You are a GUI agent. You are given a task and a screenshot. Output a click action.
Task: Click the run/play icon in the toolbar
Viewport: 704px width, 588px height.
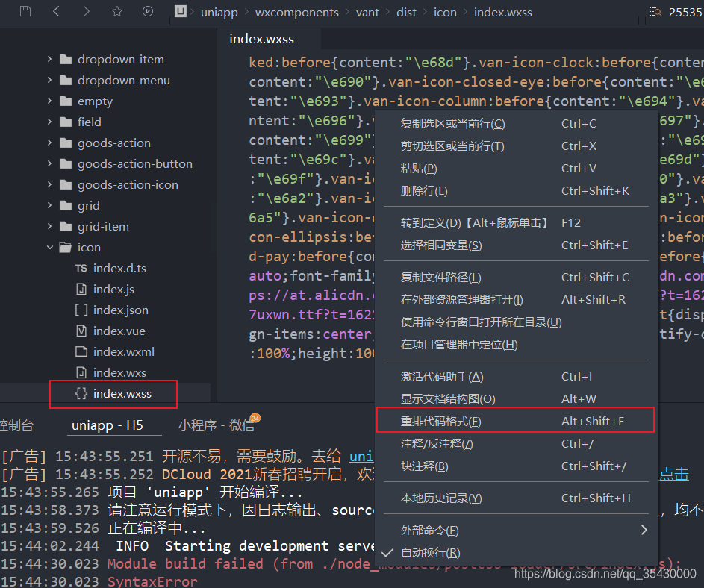click(x=147, y=12)
